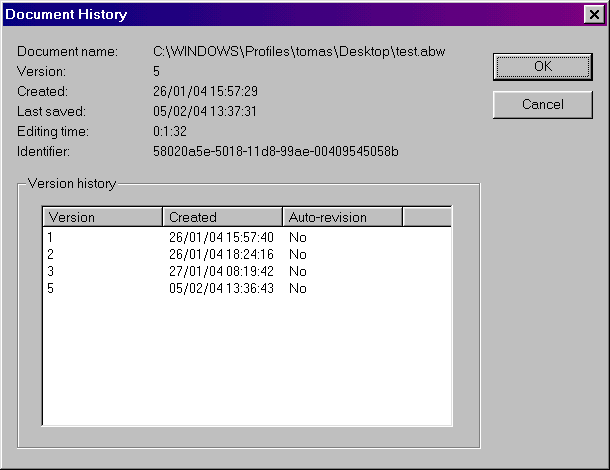
Task: Close the Document History dialog
Action: pyautogui.click(x=592, y=14)
